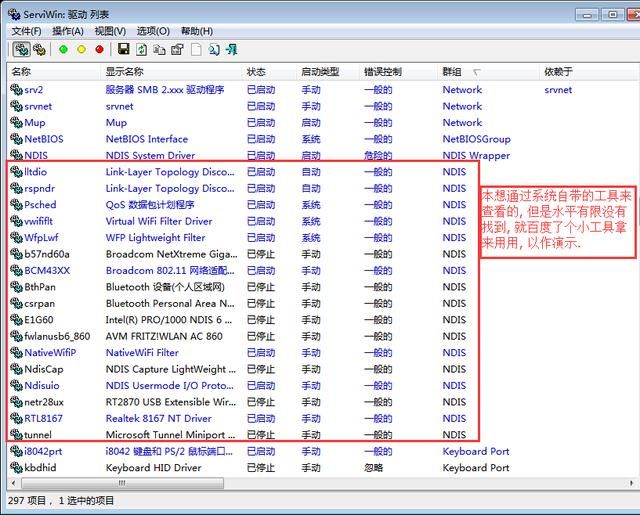Screen dimensions: 640x515
Task: Select the fwlanusb6_860 driver name
Action: tap(57, 336)
